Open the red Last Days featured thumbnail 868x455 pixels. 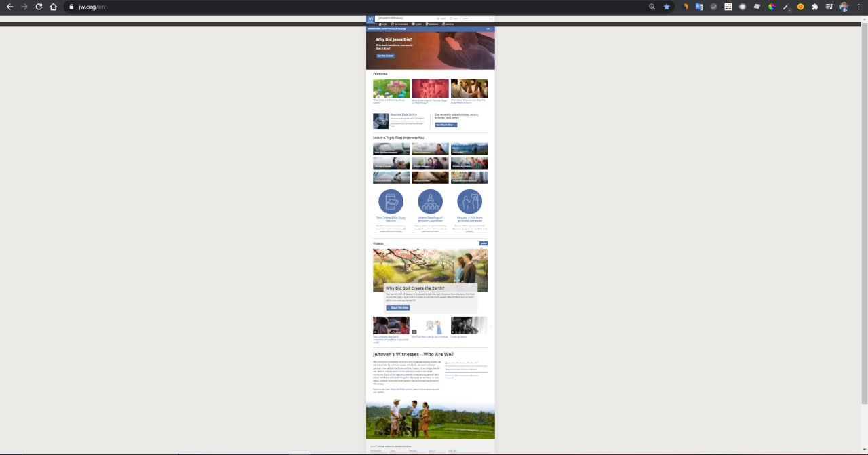coord(430,89)
